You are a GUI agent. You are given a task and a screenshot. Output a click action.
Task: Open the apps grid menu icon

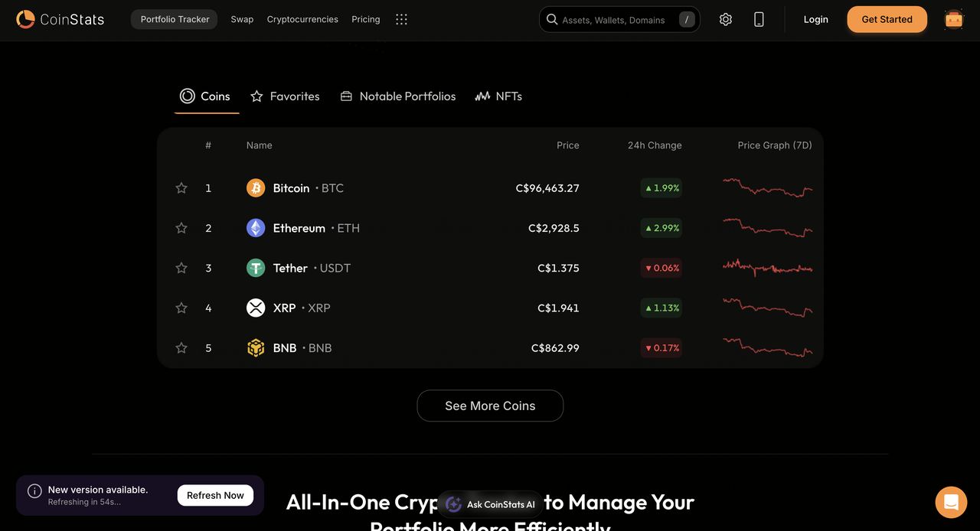(401, 19)
